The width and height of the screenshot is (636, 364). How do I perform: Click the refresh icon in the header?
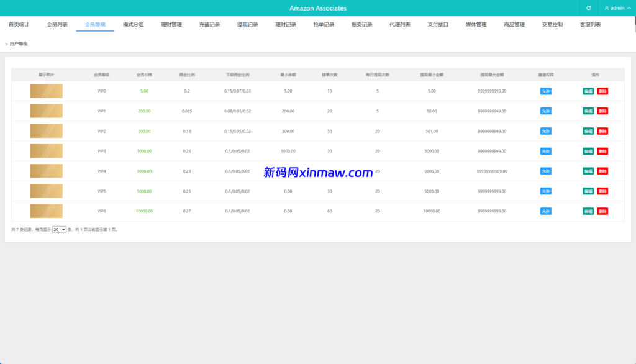pos(589,8)
